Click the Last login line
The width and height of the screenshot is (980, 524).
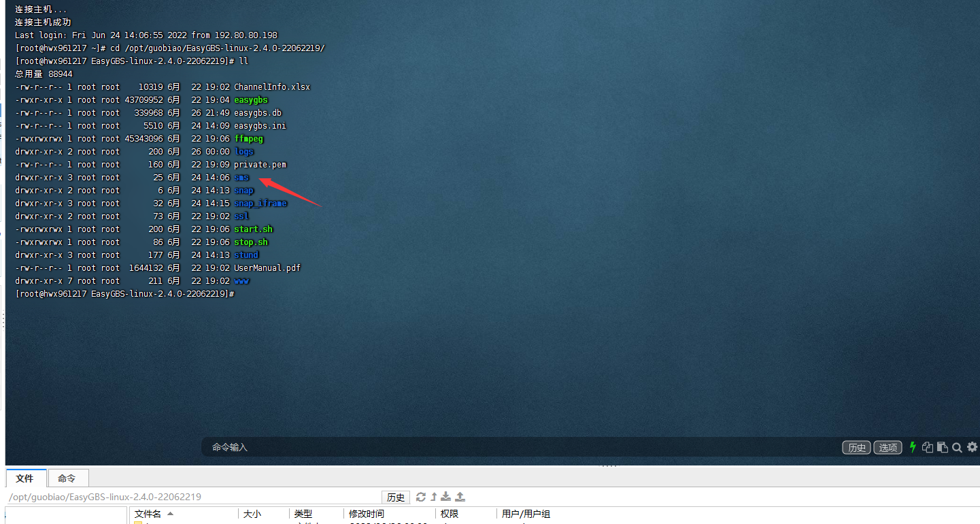coord(146,35)
